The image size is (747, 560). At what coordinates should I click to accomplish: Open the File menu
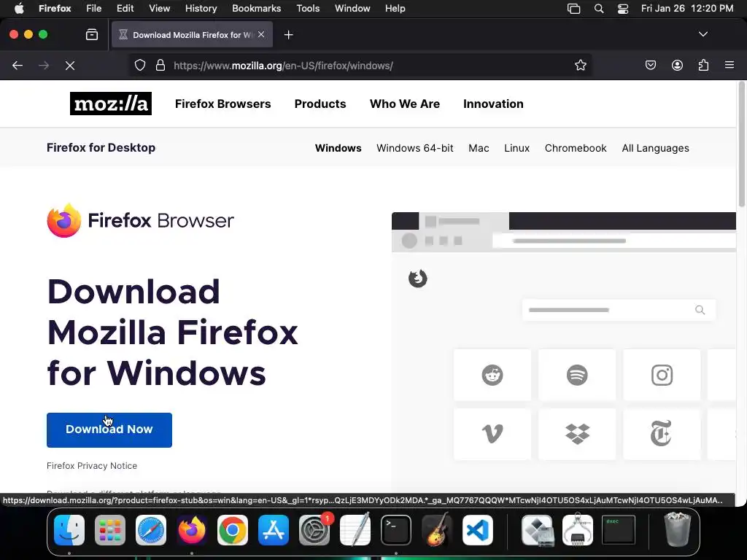click(x=94, y=9)
